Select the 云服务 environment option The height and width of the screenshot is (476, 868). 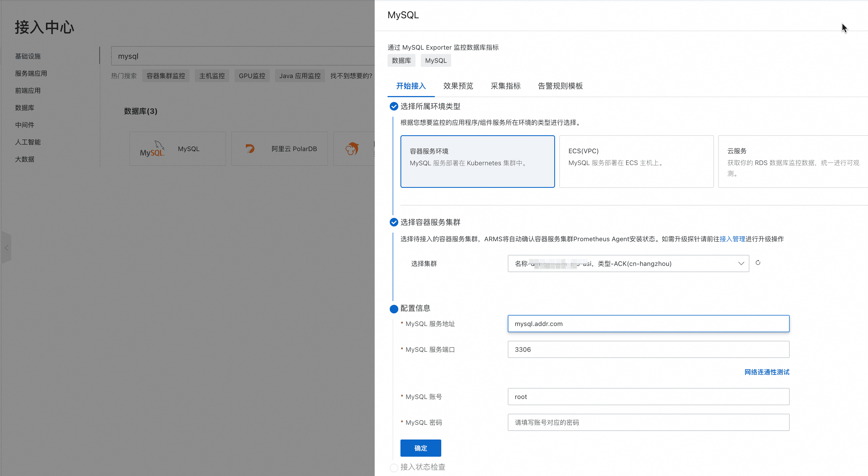click(793, 161)
